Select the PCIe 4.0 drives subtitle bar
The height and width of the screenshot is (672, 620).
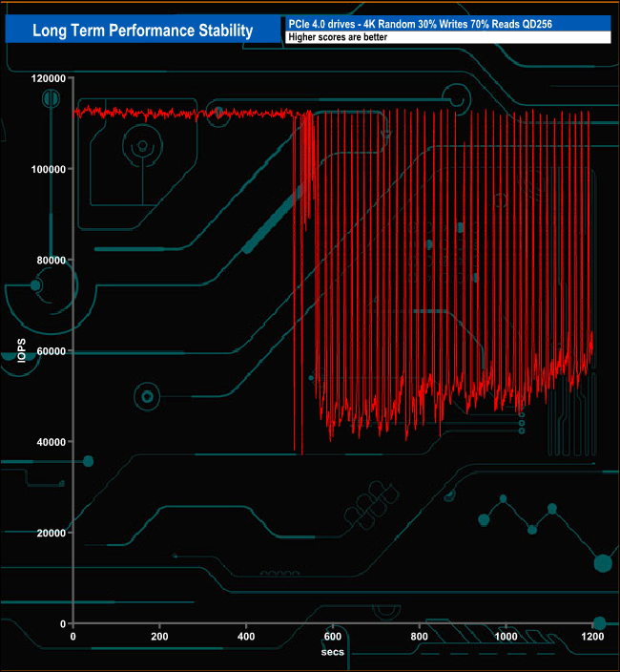448,24
